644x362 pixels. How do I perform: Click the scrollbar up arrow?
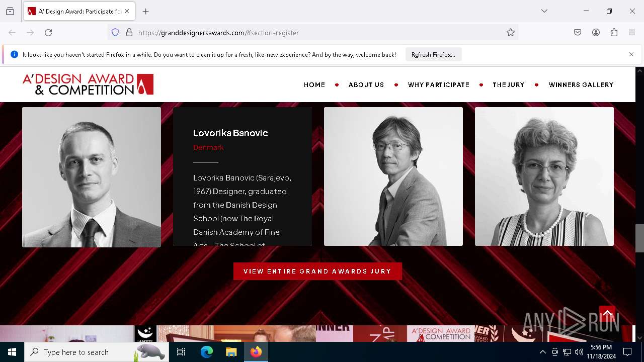[639, 71]
